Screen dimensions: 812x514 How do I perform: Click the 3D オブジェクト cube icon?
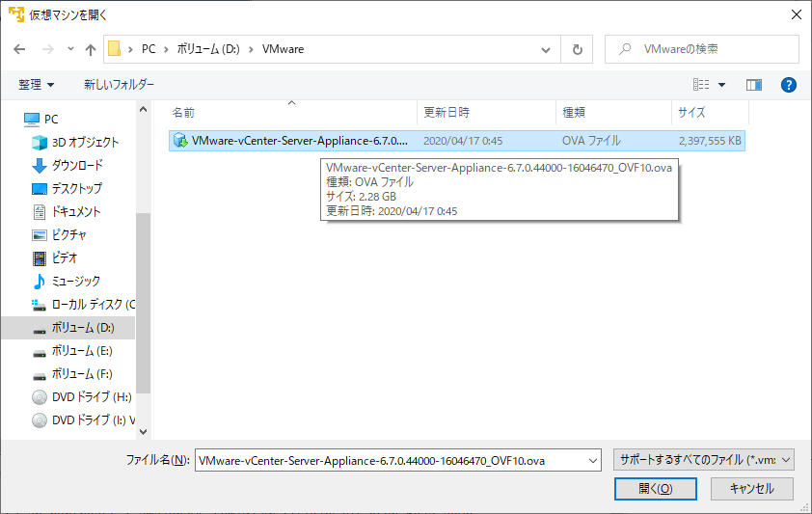click(40, 143)
